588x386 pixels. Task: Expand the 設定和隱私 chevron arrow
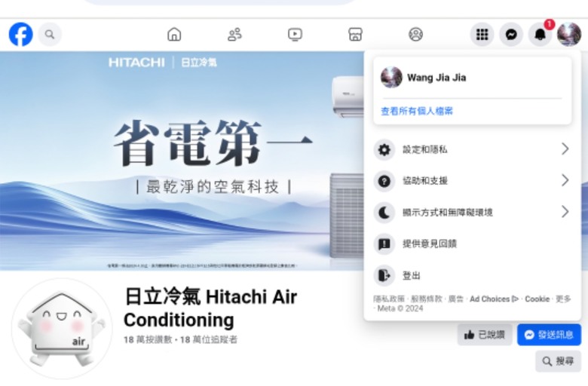coord(565,149)
